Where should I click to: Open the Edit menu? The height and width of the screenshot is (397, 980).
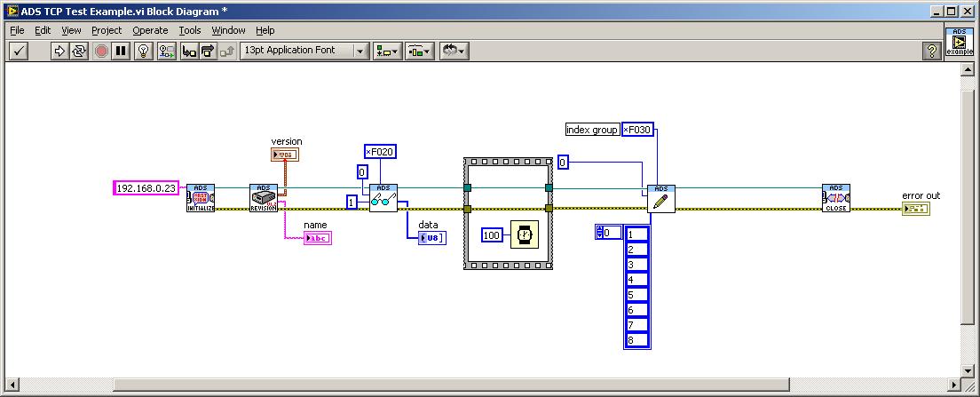[x=43, y=30]
